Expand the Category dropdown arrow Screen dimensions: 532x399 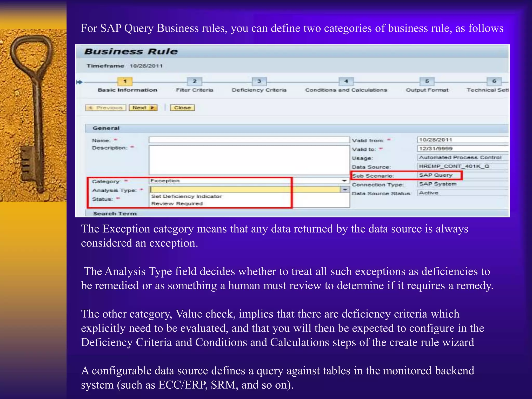[344, 181]
